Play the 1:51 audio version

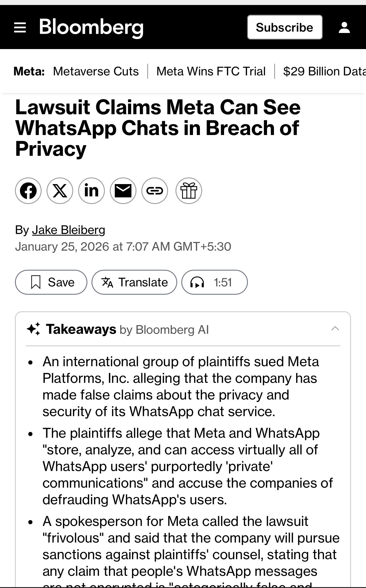point(214,282)
